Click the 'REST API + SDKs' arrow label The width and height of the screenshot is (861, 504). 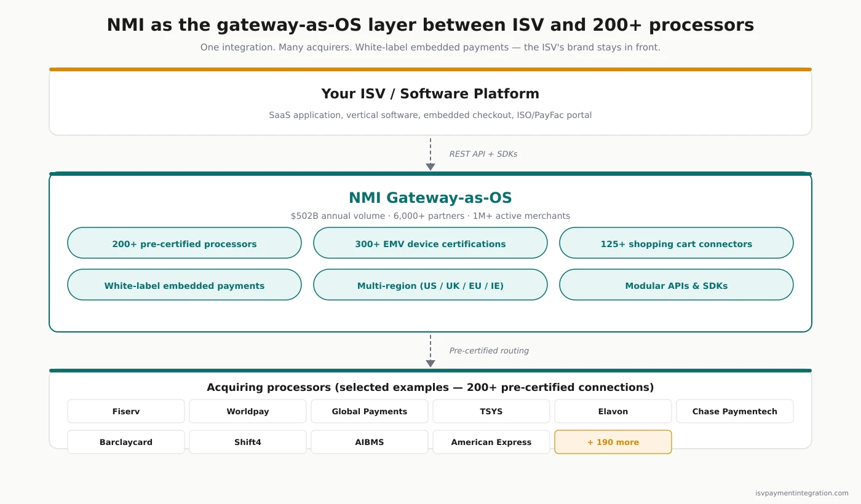coord(483,154)
